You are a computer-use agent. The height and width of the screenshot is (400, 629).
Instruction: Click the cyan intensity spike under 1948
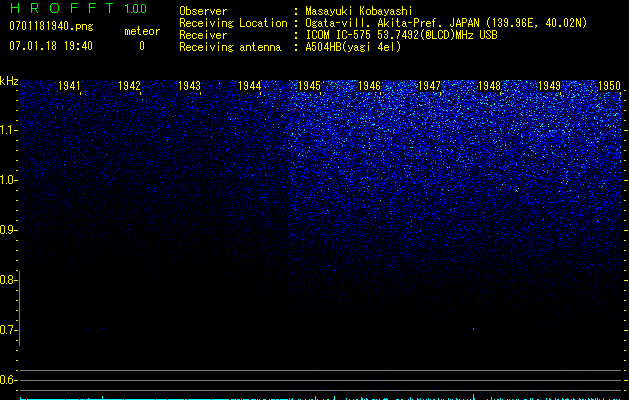[474, 397]
